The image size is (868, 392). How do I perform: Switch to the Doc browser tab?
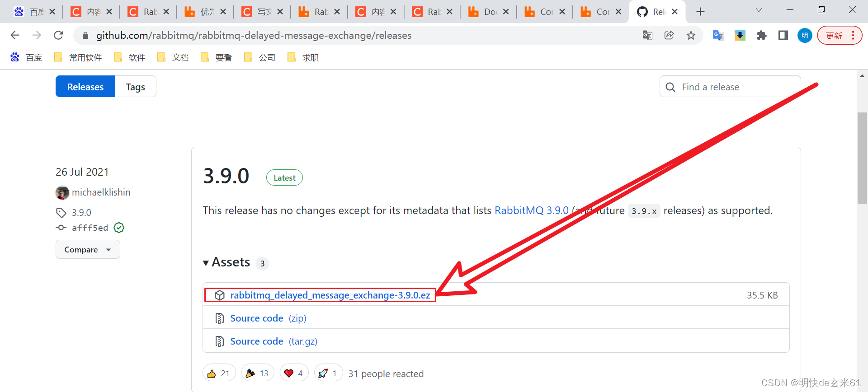[x=488, y=12]
